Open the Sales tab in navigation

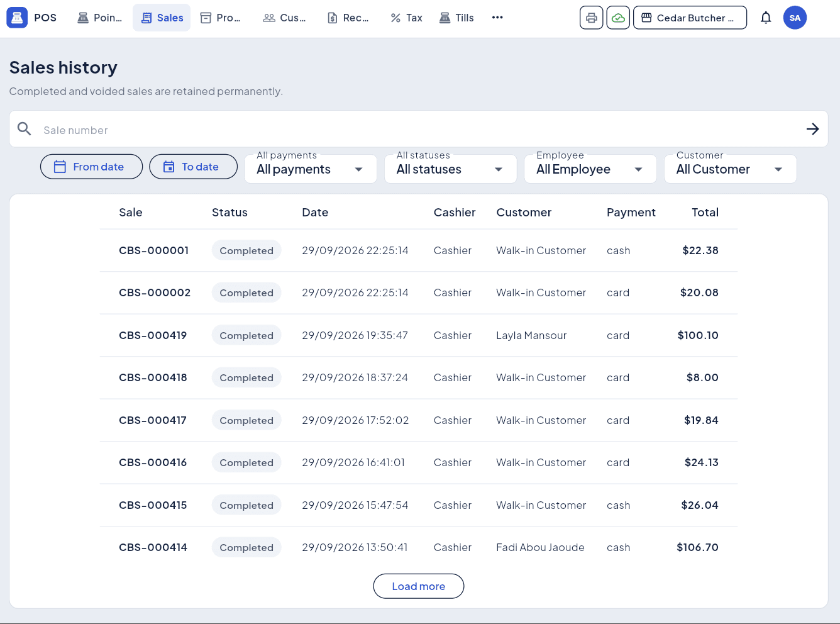pyautogui.click(x=162, y=18)
